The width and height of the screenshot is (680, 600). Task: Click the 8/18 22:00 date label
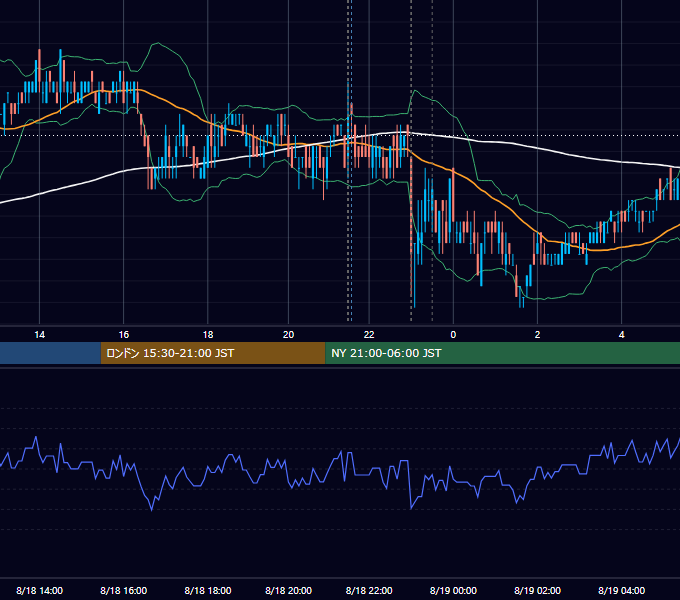(369, 590)
